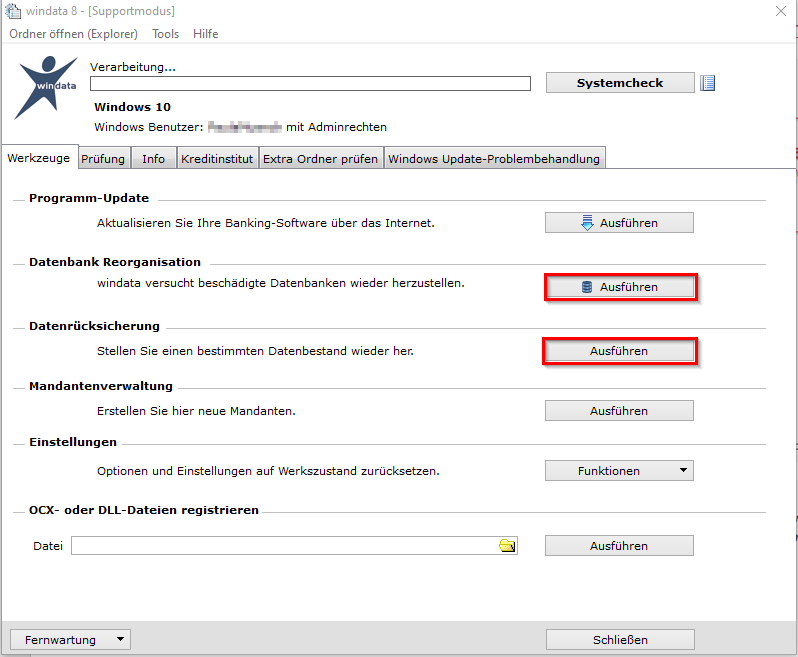This screenshot has width=798, height=657.
Task: Open the Hilfe menu
Action: tap(206, 34)
